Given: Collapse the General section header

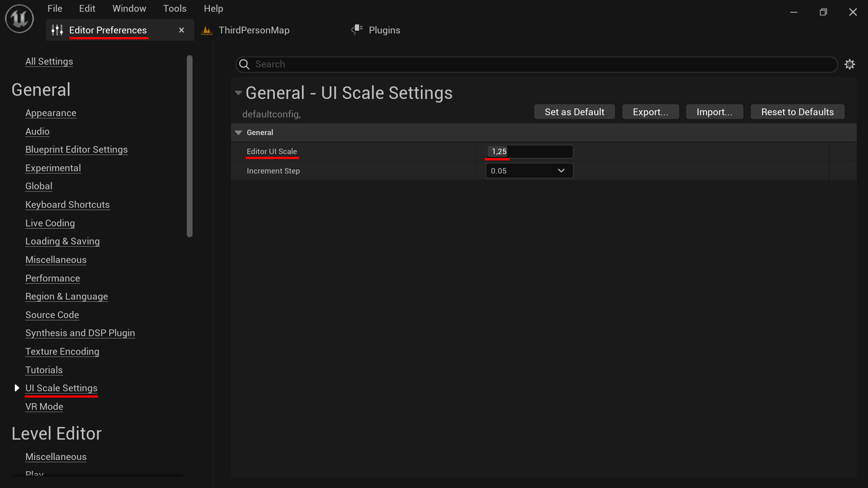Looking at the screenshot, I should coord(239,132).
